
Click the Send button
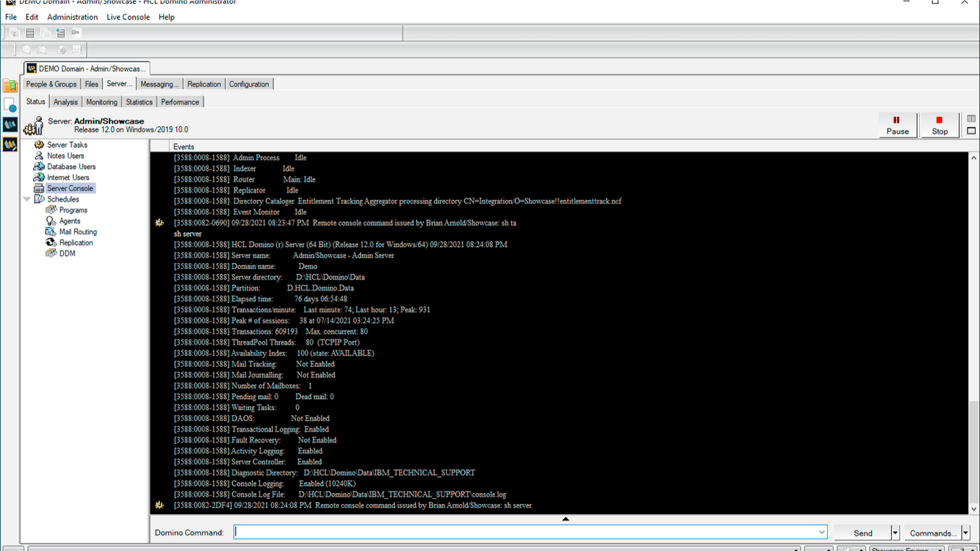pyautogui.click(x=862, y=533)
